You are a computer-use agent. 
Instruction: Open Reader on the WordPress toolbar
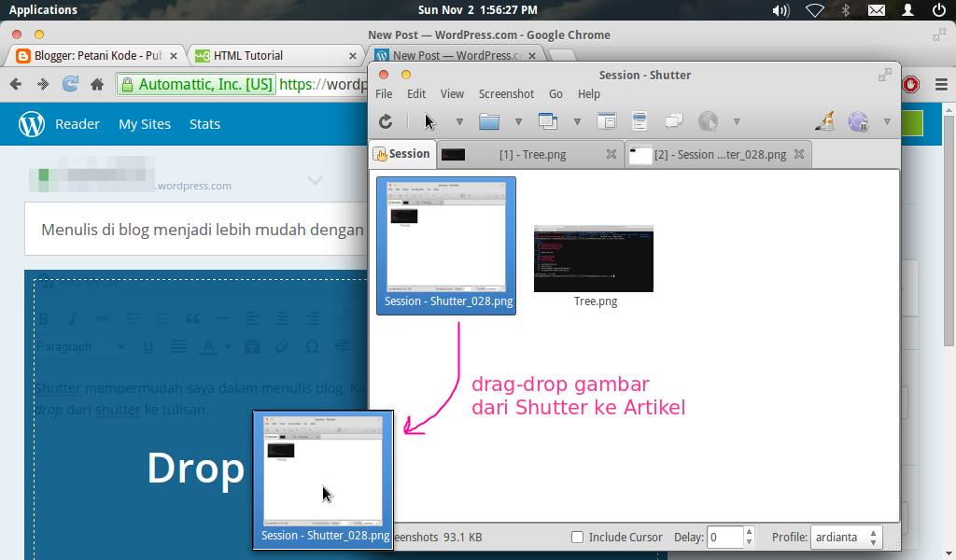[77, 123]
